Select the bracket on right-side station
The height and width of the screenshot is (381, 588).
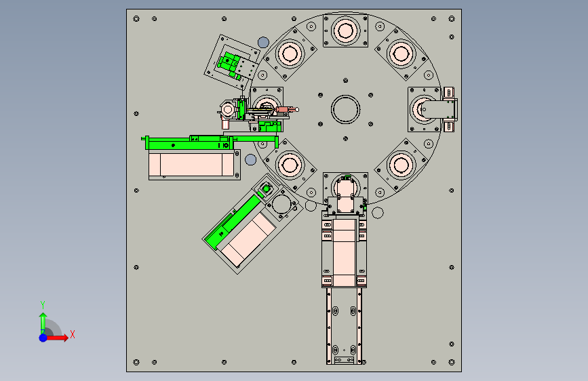[438, 110]
